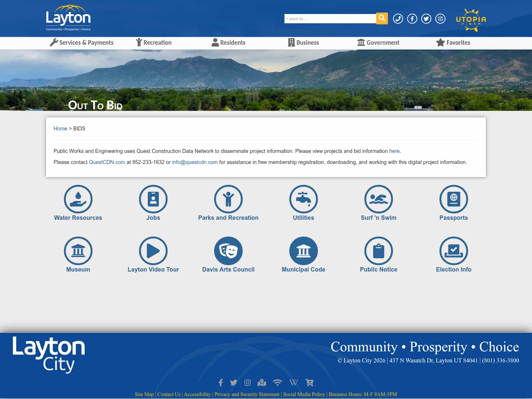Click the Layton Video Tour text label
Screen dimensions: 532x399
point(153,269)
